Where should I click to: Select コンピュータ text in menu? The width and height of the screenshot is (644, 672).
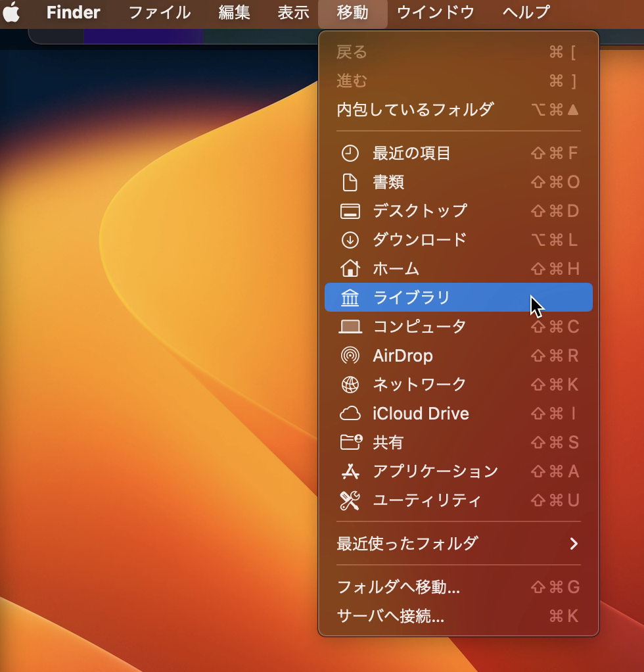pyautogui.click(x=419, y=327)
